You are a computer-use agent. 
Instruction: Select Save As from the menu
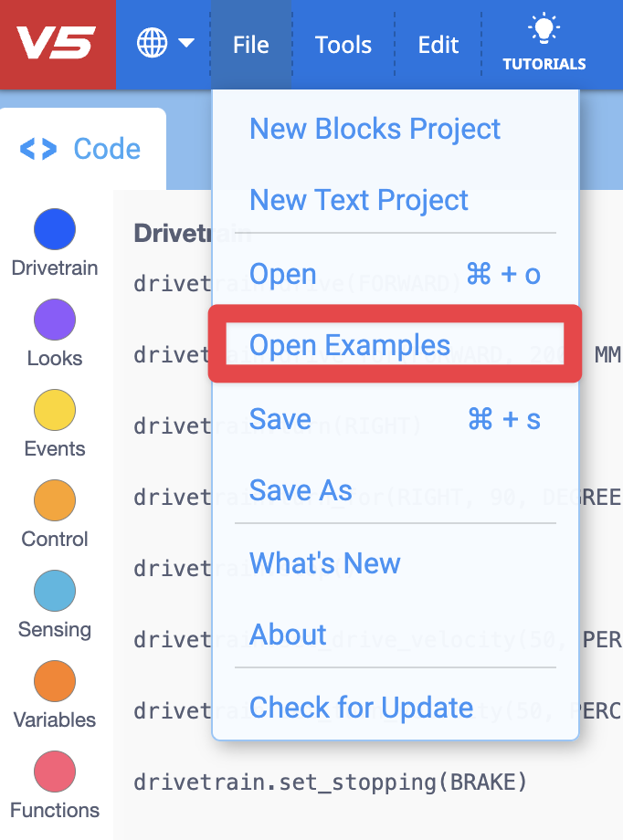301,490
